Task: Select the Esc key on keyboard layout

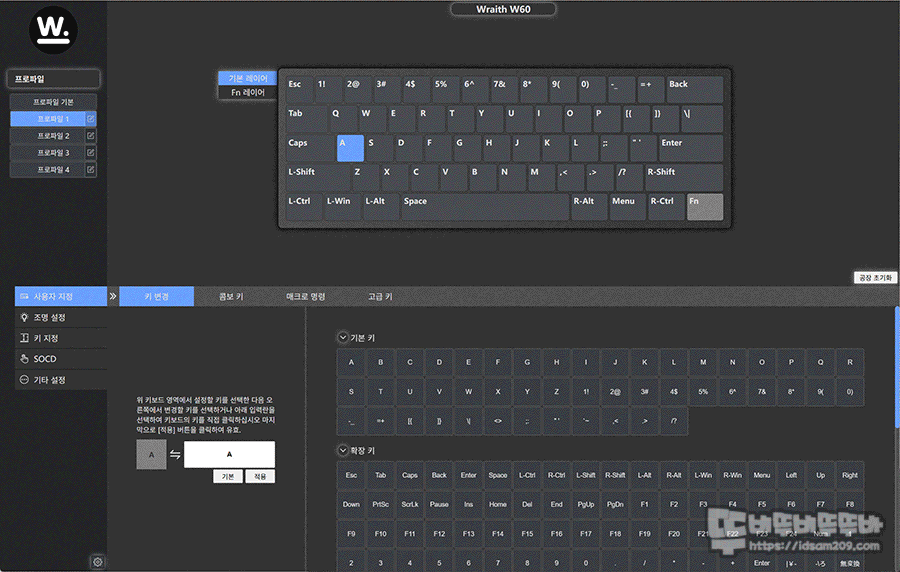Action: pos(299,90)
